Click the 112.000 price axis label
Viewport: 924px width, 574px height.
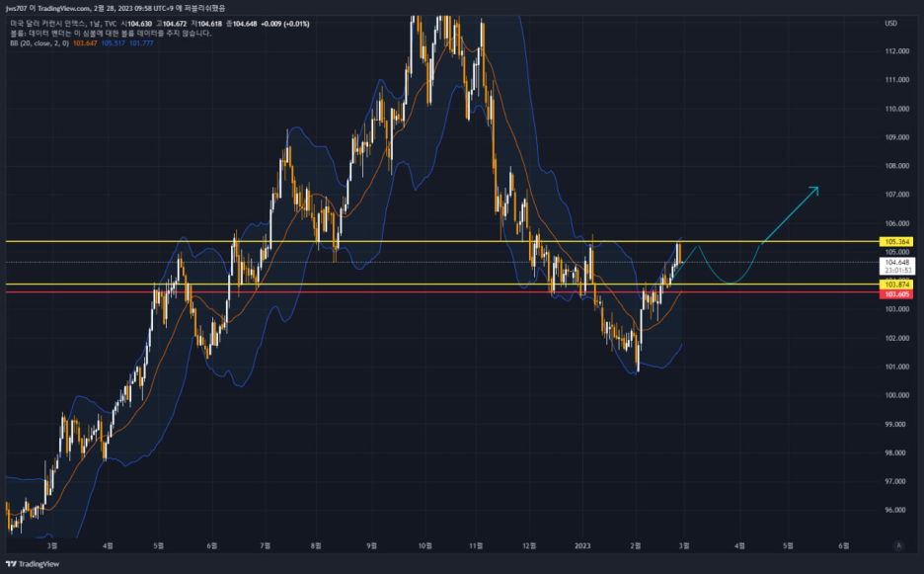897,51
